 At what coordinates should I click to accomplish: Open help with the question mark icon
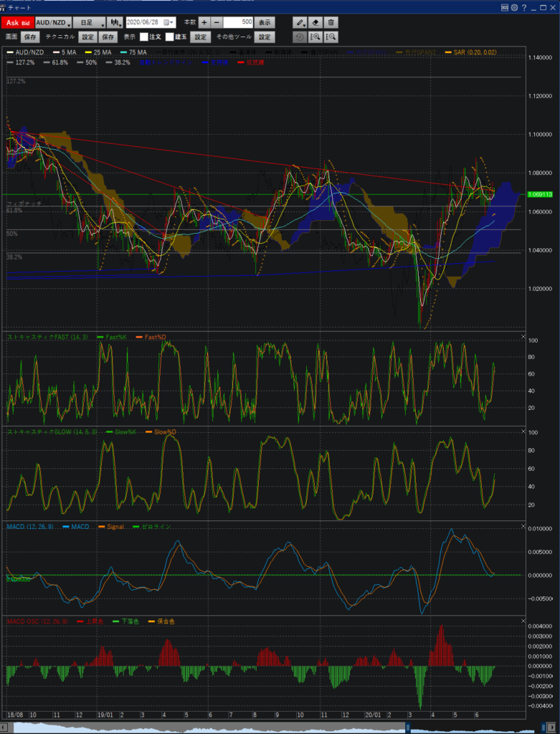point(524,6)
